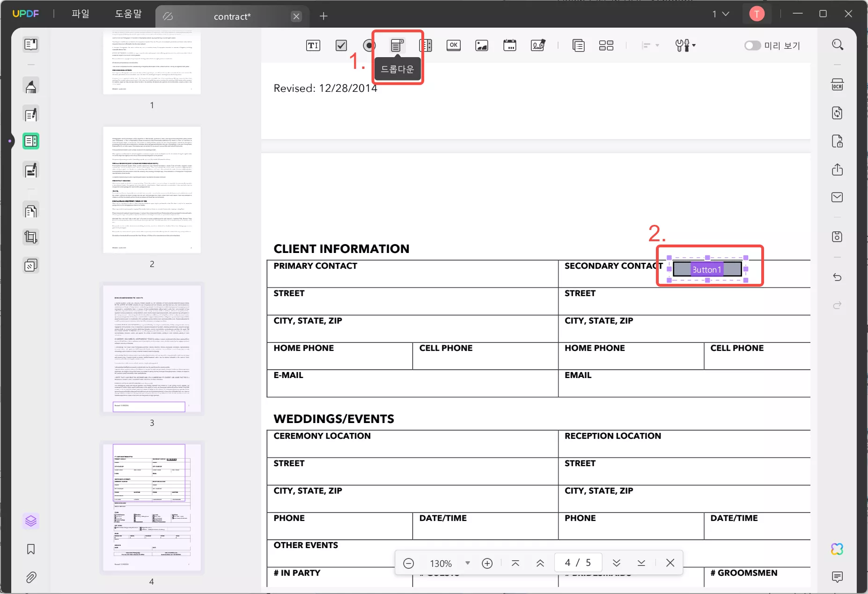Screen dimensions: 868x594
Task: Click the zoom in plus button
Action: [487, 563]
